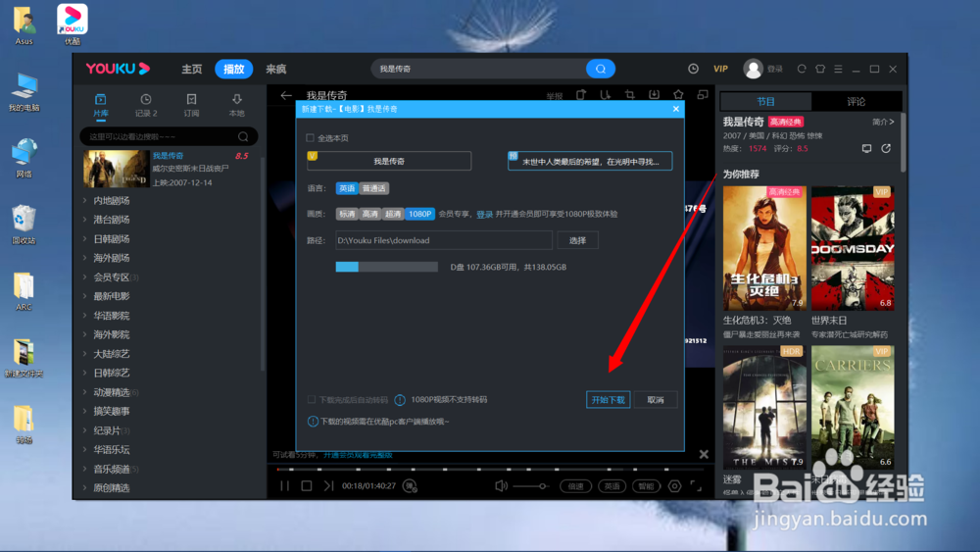Click the stop playback button

(x=306, y=485)
